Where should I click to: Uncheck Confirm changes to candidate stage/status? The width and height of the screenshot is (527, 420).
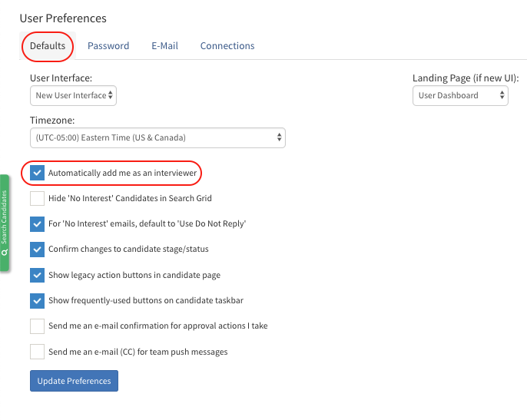37,249
